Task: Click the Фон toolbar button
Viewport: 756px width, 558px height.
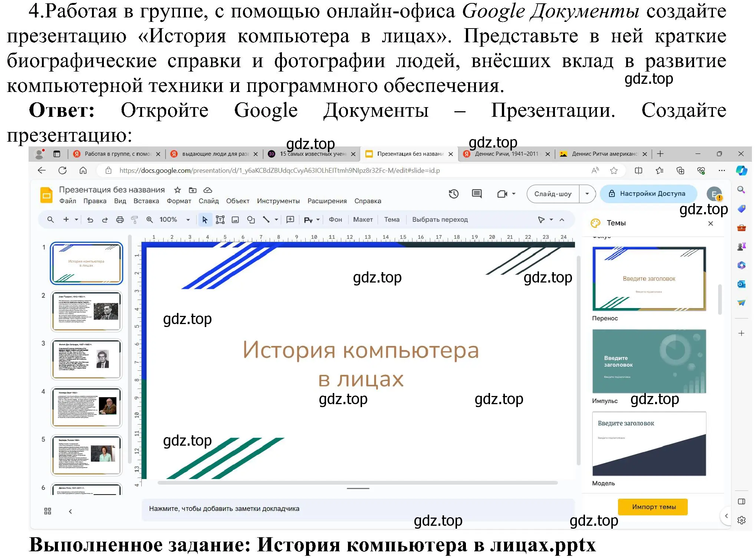Action: (x=335, y=220)
